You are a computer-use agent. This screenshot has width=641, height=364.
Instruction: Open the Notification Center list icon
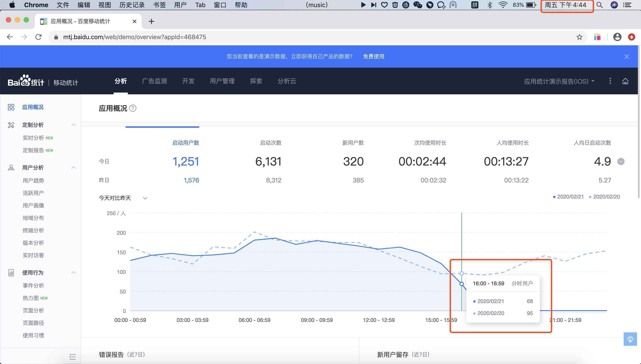coord(627,5)
